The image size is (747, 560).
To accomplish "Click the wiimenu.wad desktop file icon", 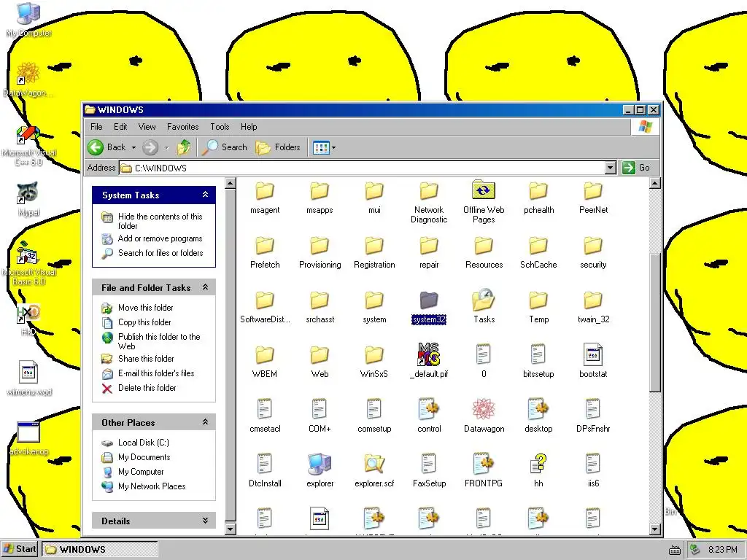I will pyautogui.click(x=28, y=372).
